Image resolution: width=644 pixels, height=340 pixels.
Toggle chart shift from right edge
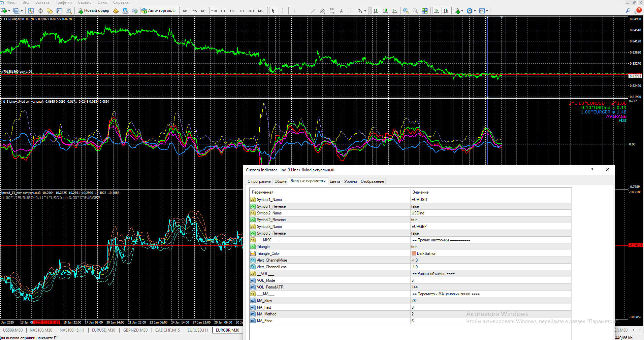(x=446, y=11)
